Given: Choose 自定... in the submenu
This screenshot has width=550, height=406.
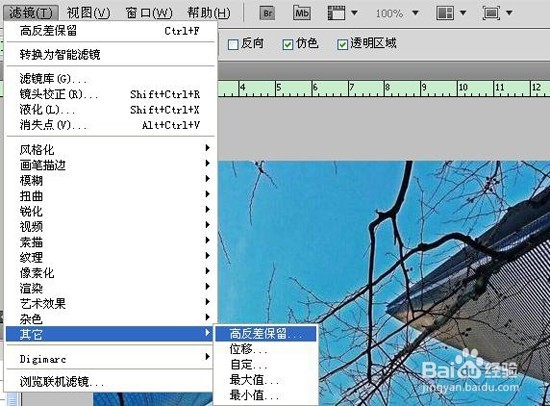Looking at the screenshot, I should pos(266,365).
